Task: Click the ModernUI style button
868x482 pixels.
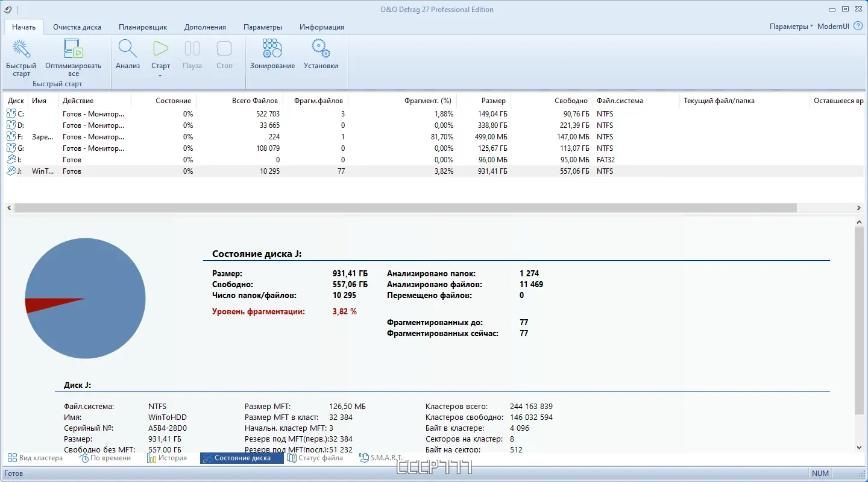Action: pyautogui.click(x=834, y=27)
